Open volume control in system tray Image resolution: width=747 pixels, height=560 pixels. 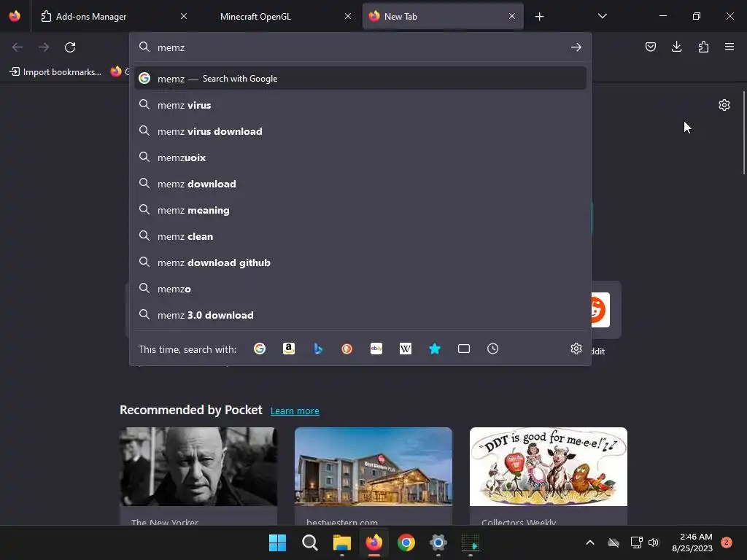(x=654, y=542)
